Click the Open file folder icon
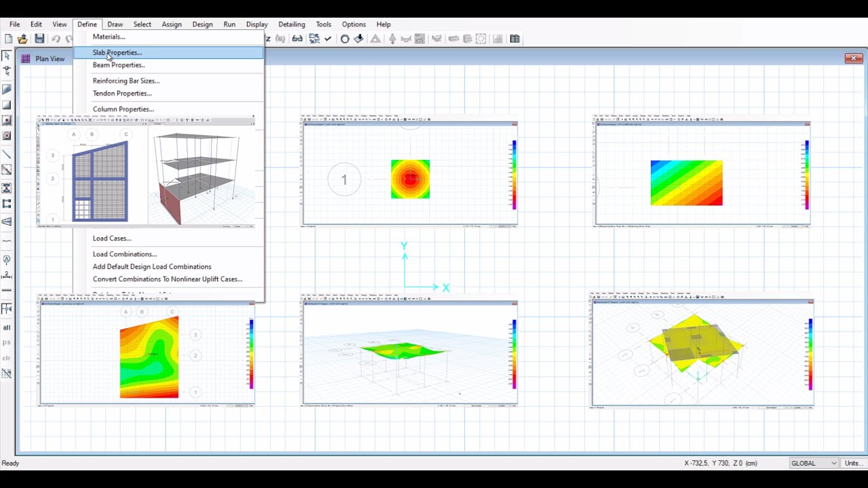Viewport: 868px width, 488px height. (23, 39)
